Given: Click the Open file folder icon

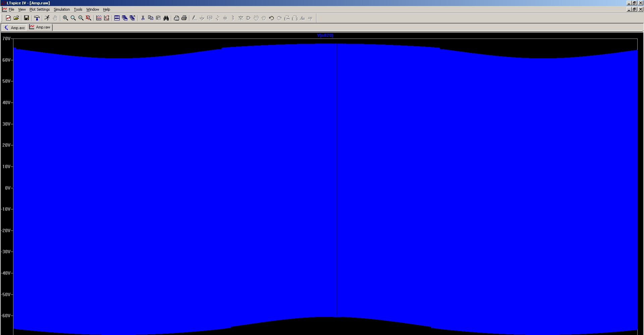Looking at the screenshot, I should pyautogui.click(x=16, y=18).
